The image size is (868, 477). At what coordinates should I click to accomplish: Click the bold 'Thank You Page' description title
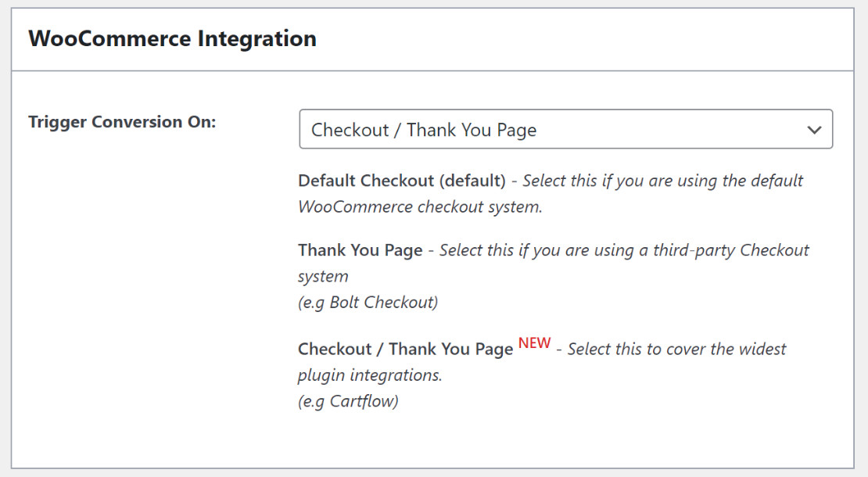pyautogui.click(x=360, y=250)
